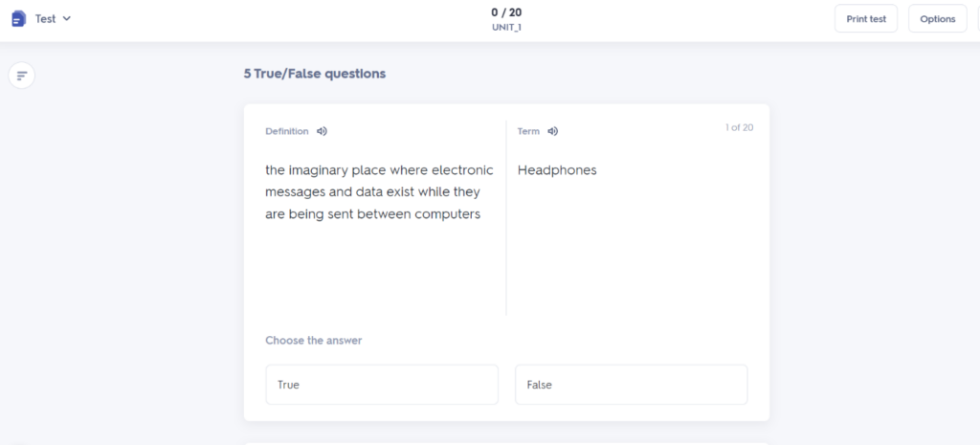Screen dimensions: 980x445
Task: Click the '5 True/False questions' heading
Action: (x=315, y=74)
